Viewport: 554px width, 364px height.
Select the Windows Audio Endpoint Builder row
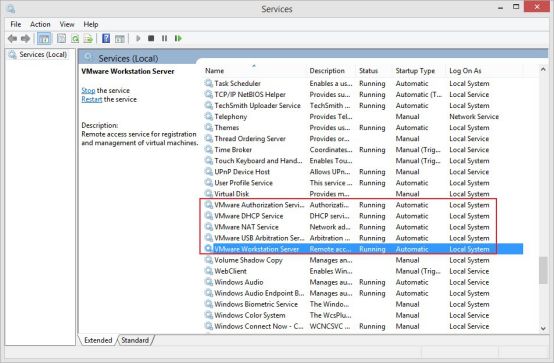(x=363, y=293)
